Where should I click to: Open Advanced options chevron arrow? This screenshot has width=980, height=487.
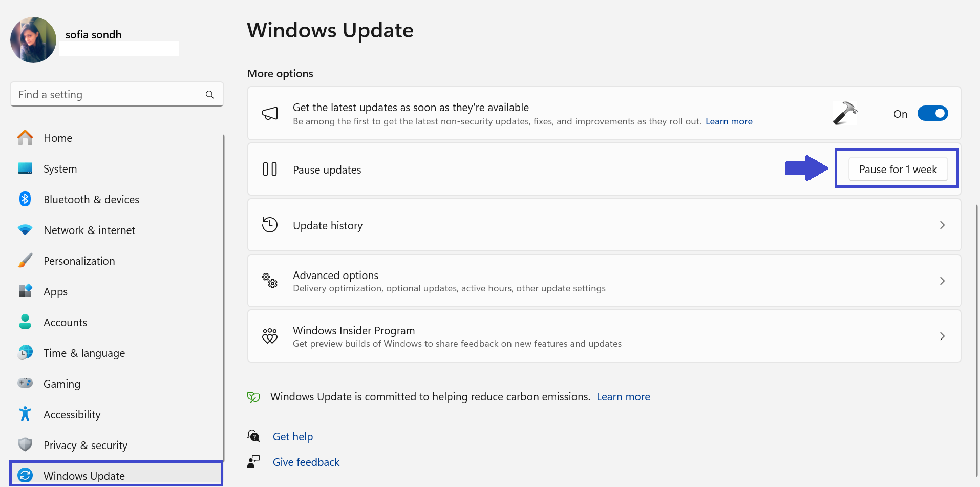point(942,281)
